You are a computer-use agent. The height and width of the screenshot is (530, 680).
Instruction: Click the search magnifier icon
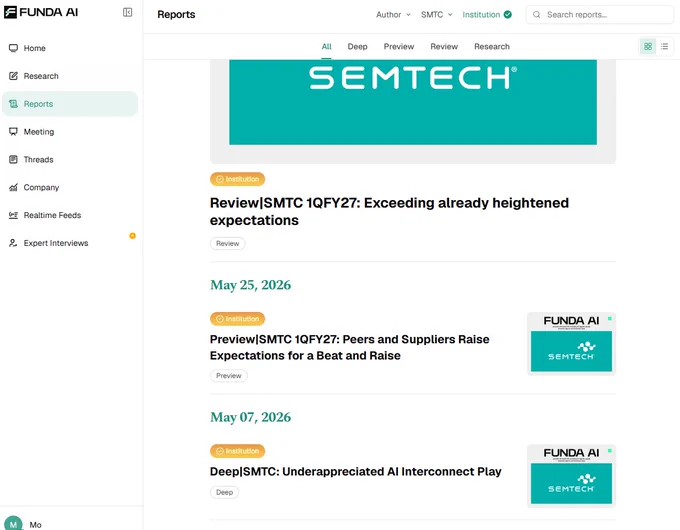(x=536, y=15)
